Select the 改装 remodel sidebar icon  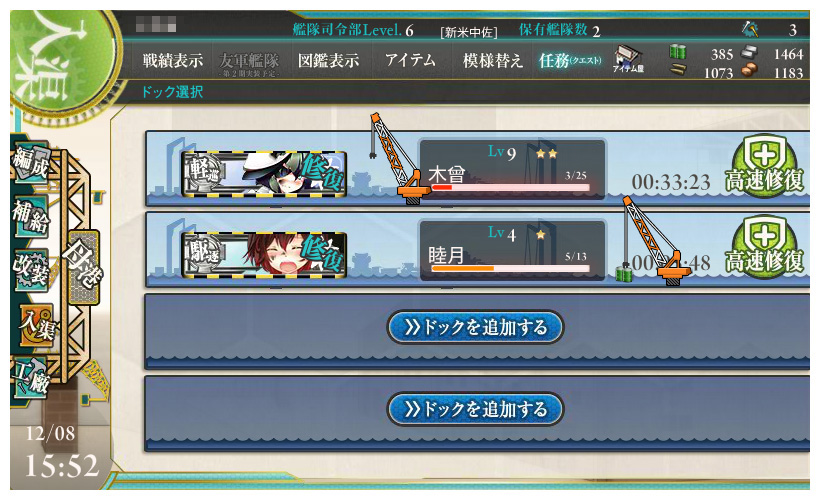(30, 270)
